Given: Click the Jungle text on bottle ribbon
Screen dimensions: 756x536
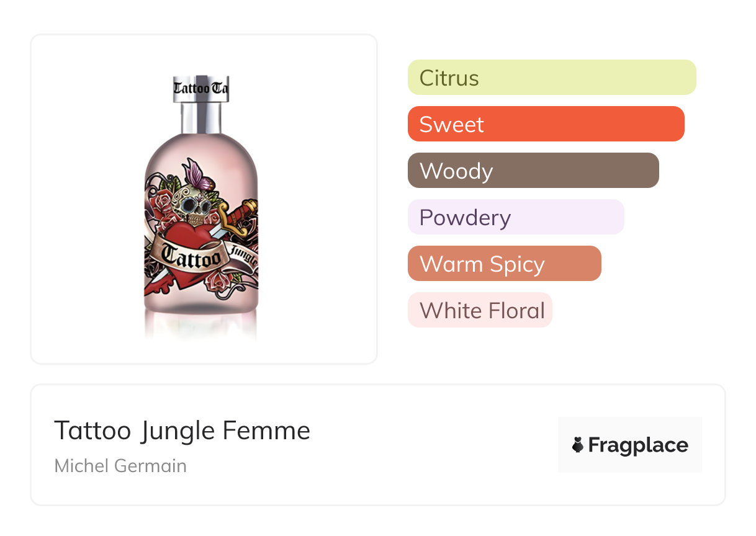Looking at the screenshot, I should pyautogui.click(x=243, y=256).
